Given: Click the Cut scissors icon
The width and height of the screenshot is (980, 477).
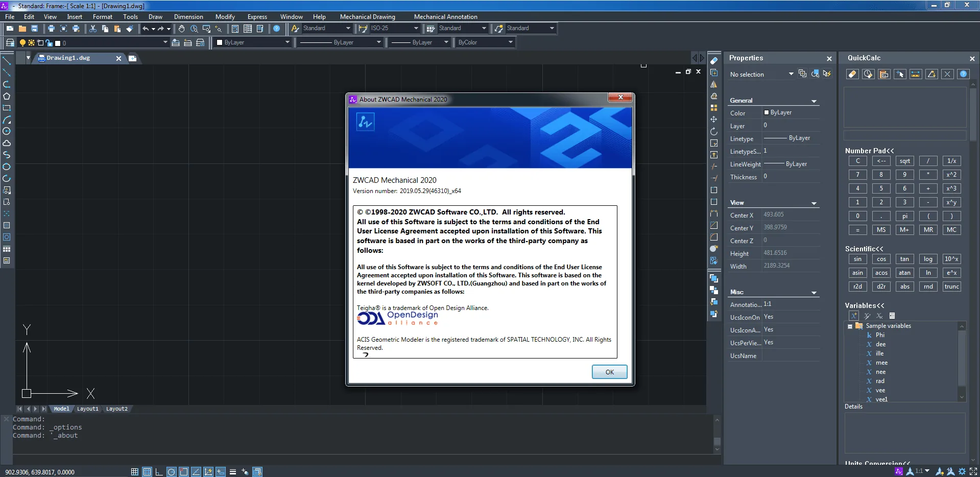Looking at the screenshot, I should [92, 29].
